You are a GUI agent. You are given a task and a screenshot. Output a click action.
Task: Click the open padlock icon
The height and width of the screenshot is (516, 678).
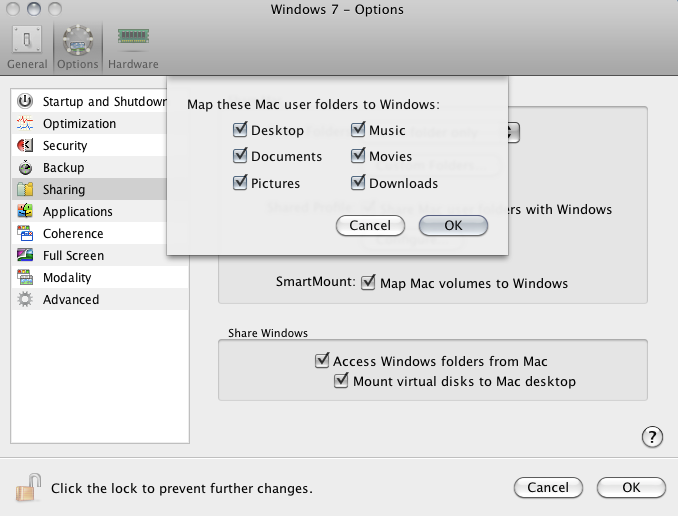pyautogui.click(x=29, y=488)
